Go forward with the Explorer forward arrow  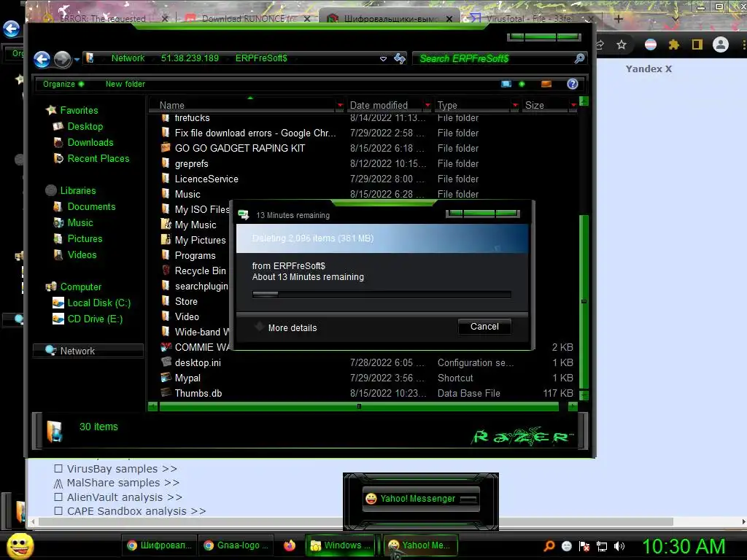point(62,59)
